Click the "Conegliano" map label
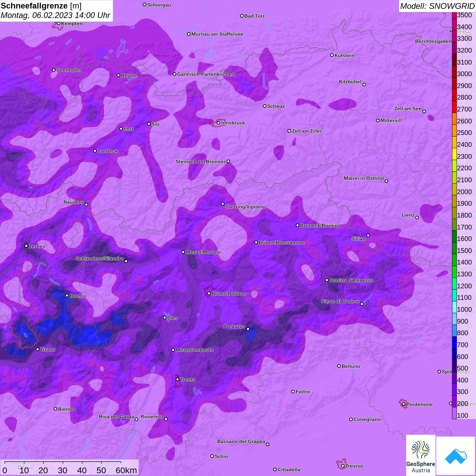The width and height of the screenshot is (476, 476). [x=367, y=419]
